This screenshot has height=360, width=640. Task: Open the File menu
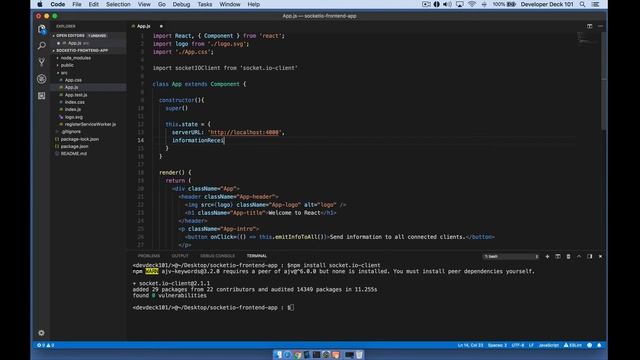tap(77, 4)
